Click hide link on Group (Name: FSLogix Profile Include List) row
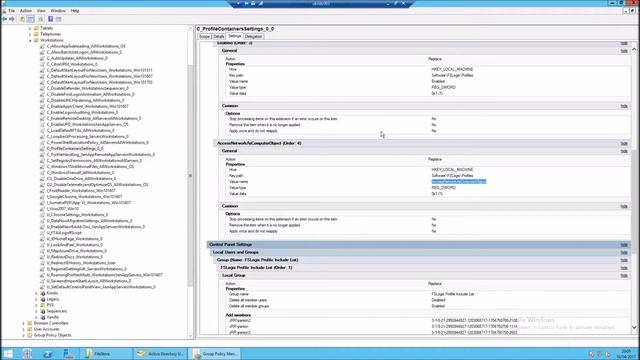This screenshot has height=360, width=640. 624,260
